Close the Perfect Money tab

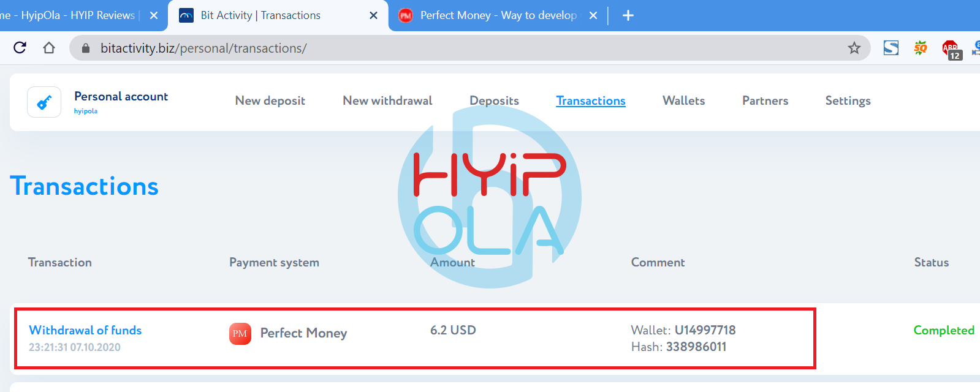coord(593,15)
